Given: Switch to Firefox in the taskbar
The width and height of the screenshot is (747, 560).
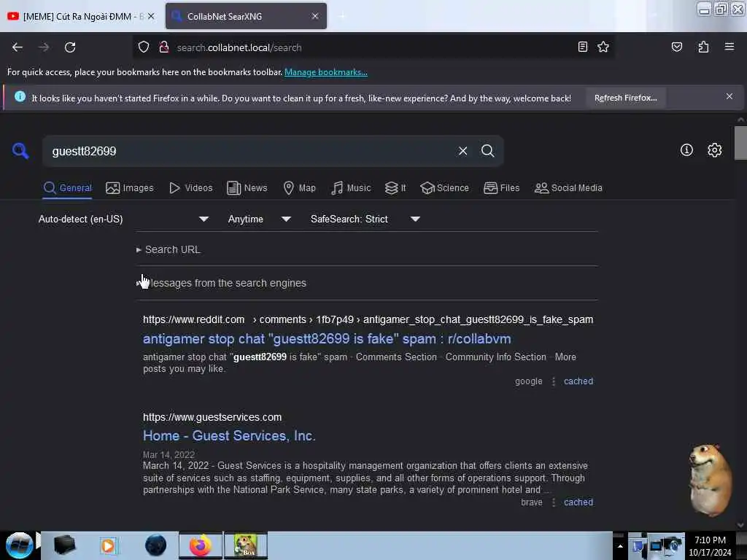Looking at the screenshot, I should (x=201, y=545).
